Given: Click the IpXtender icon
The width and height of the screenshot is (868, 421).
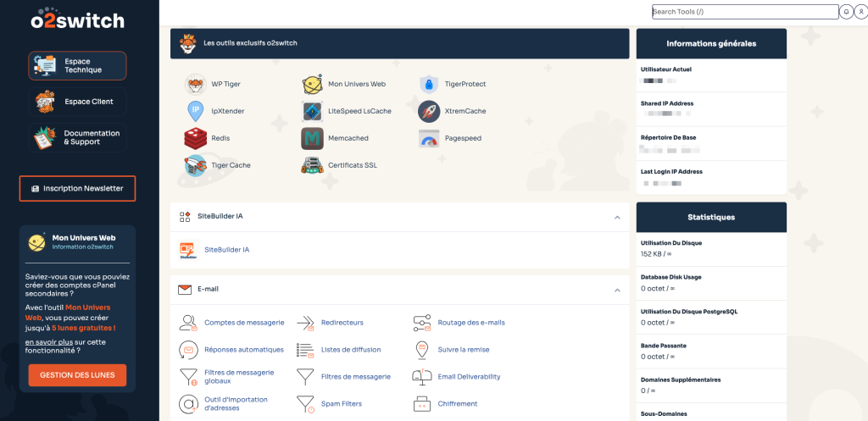Looking at the screenshot, I should click(x=196, y=111).
